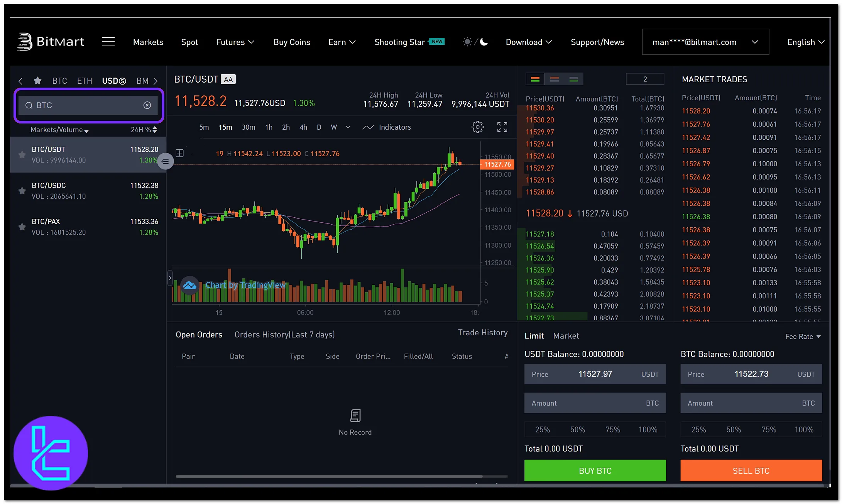Click the SELL BTC button

pyautogui.click(x=751, y=470)
